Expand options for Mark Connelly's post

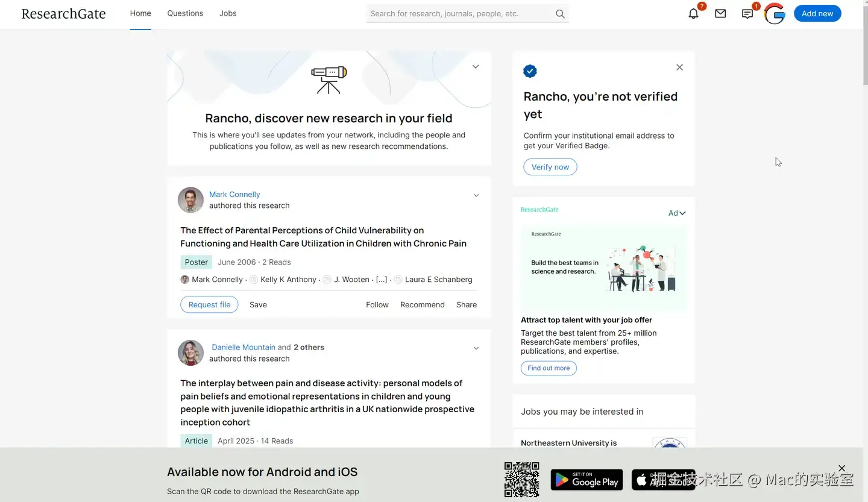tap(476, 195)
